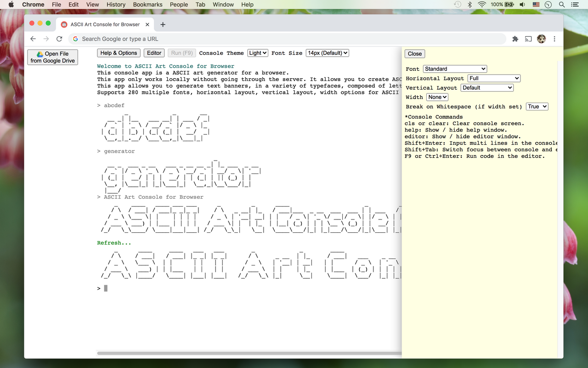Click the Spotlight search icon in menu bar
The width and height of the screenshot is (588, 368).
561,5
